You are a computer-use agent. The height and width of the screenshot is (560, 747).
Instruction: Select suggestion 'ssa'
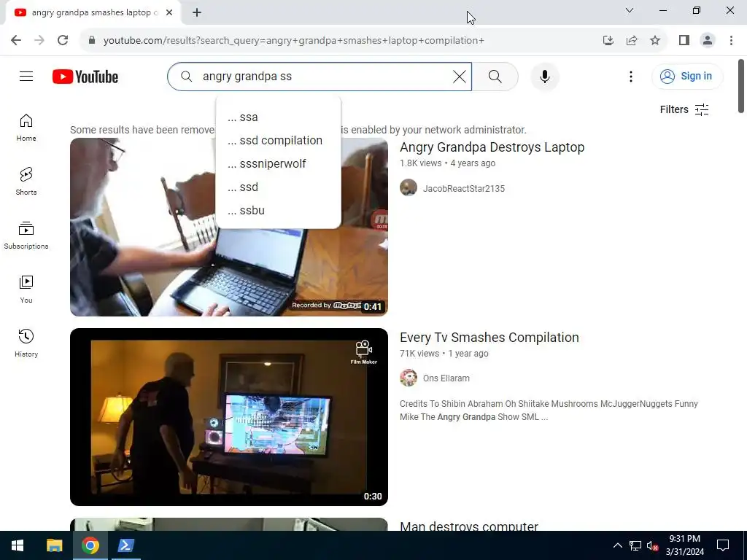[278, 117]
